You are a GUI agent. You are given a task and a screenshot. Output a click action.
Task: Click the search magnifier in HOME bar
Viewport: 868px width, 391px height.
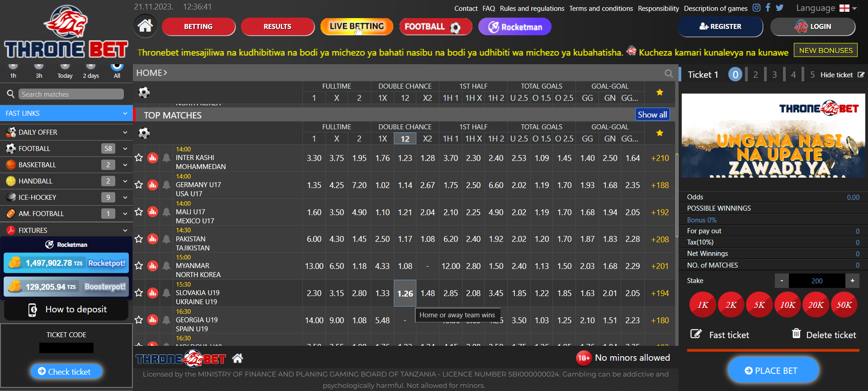(x=669, y=73)
